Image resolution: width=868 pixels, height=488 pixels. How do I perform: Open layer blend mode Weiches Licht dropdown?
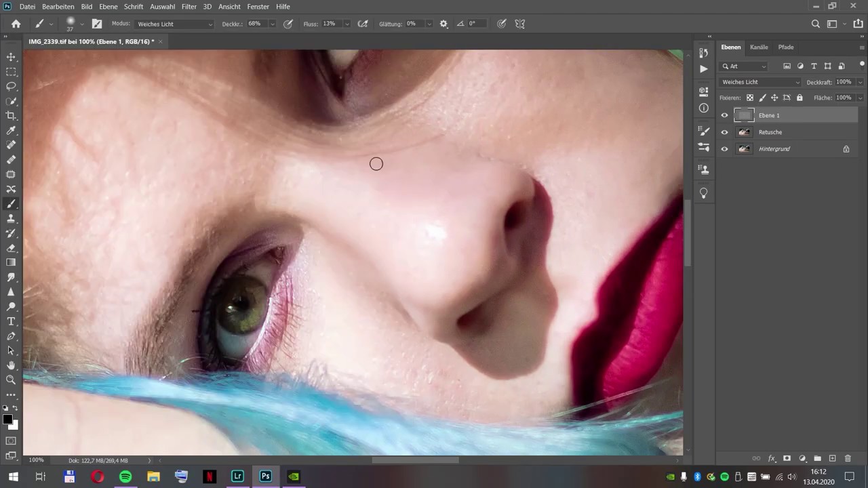pos(760,82)
